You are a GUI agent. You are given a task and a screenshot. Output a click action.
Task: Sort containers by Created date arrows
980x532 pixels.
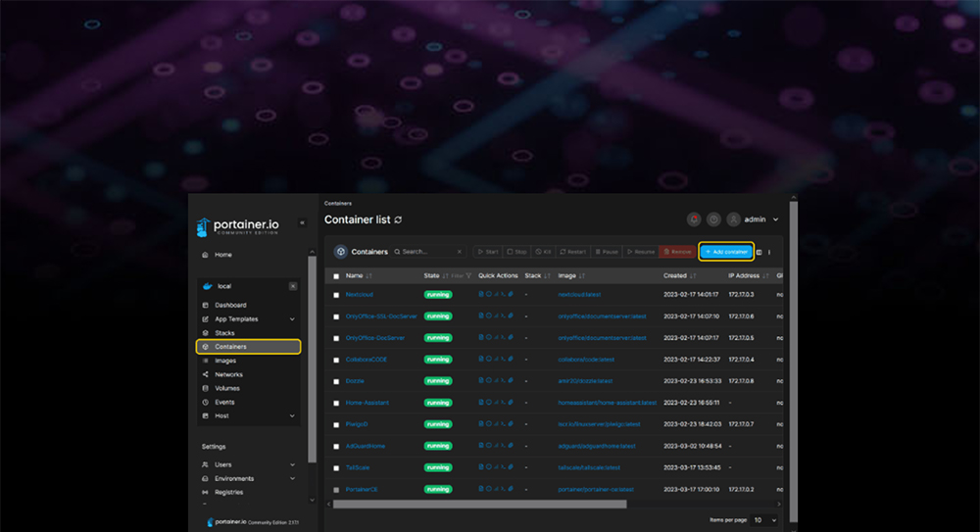point(693,275)
